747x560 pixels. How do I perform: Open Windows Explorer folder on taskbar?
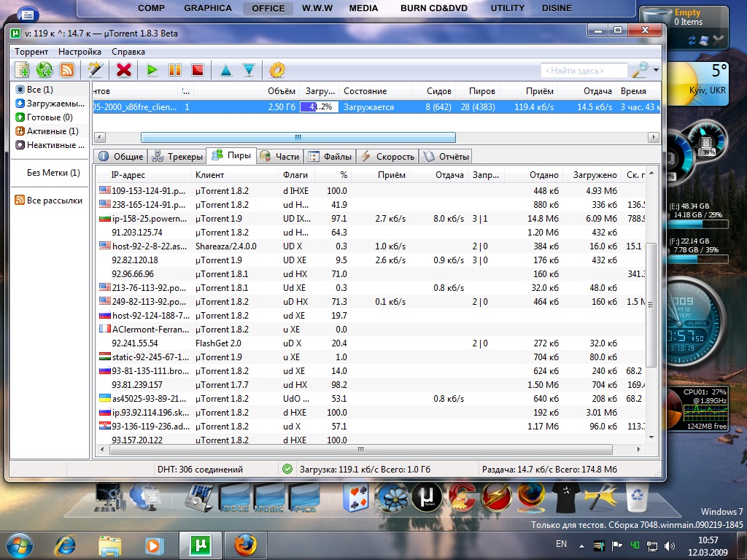[x=109, y=545]
